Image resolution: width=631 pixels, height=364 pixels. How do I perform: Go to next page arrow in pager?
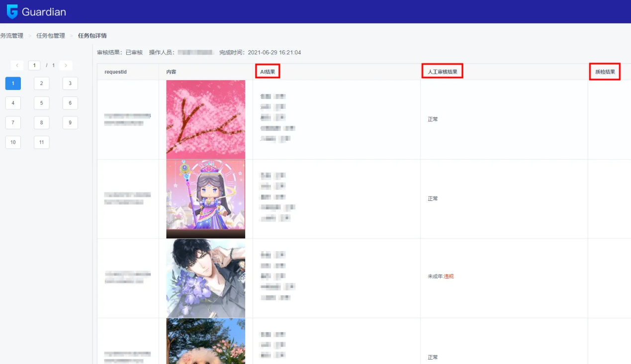(x=66, y=66)
